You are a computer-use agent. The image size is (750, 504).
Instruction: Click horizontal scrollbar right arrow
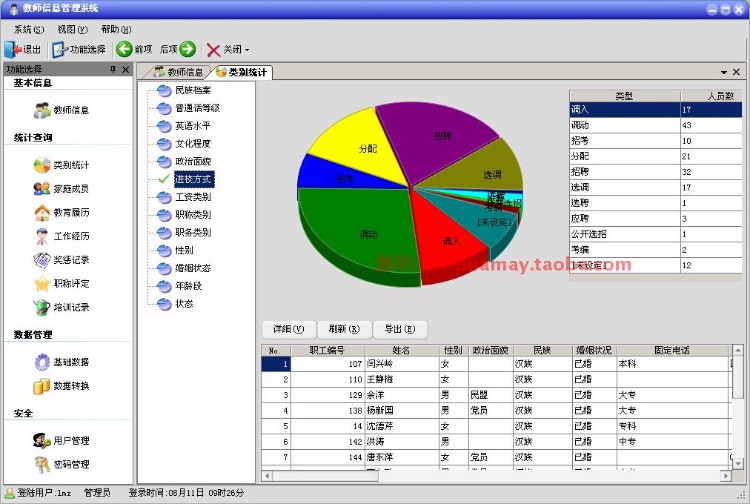727,476
